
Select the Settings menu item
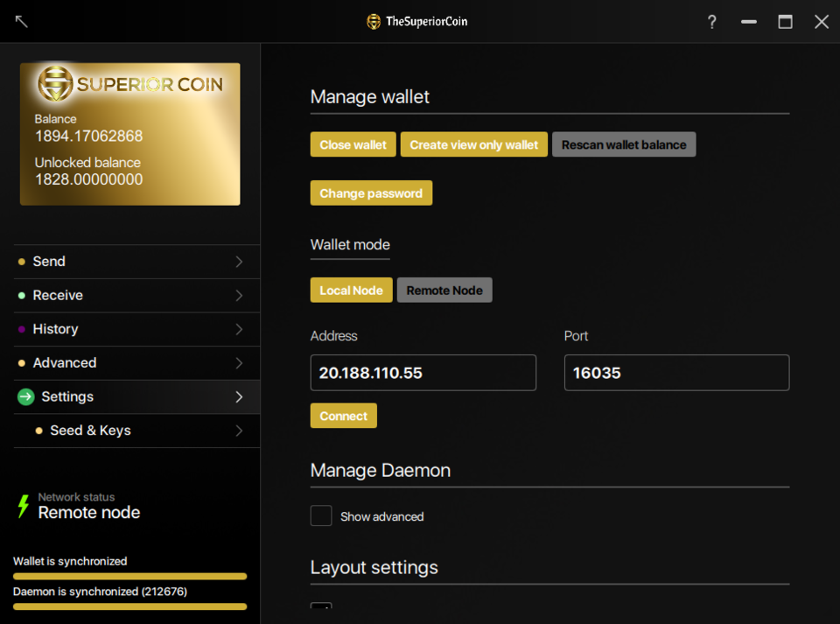(136, 397)
